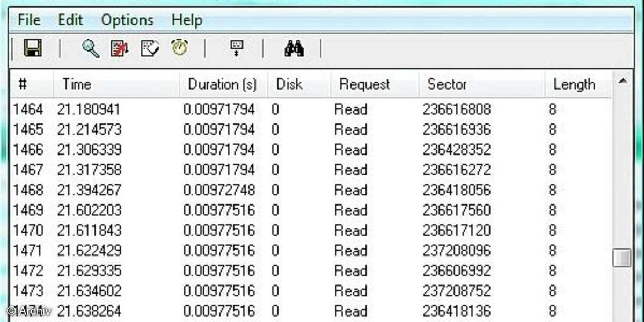Click the edit events toolbar icon
This screenshot has width=644, height=322.
(x=150, y=48)
